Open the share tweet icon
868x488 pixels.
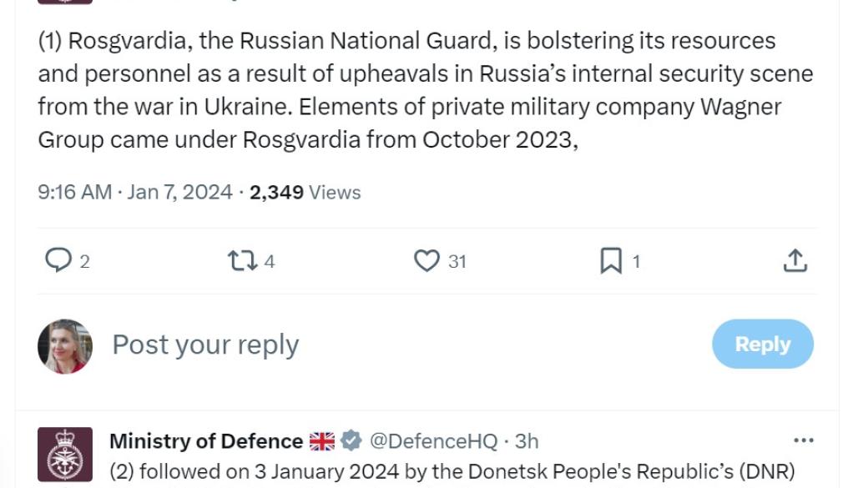795,261
